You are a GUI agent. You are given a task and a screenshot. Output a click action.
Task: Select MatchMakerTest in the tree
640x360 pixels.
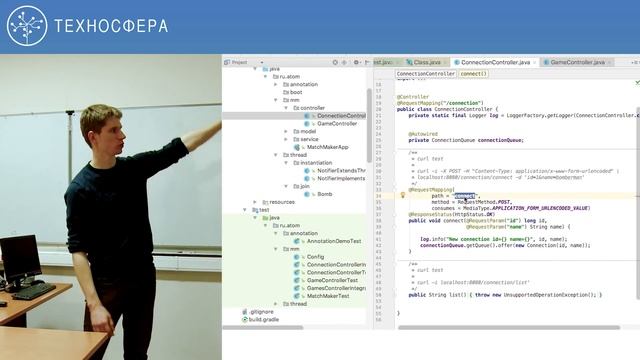pyautogui.click(x=328, y=296)
